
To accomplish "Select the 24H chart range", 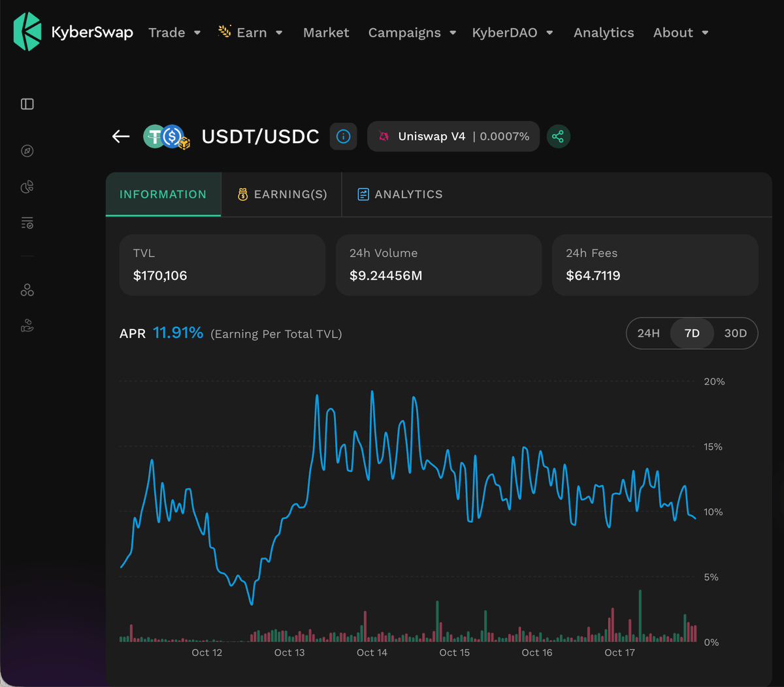I will pyautogui.click(x=649, y=333).
